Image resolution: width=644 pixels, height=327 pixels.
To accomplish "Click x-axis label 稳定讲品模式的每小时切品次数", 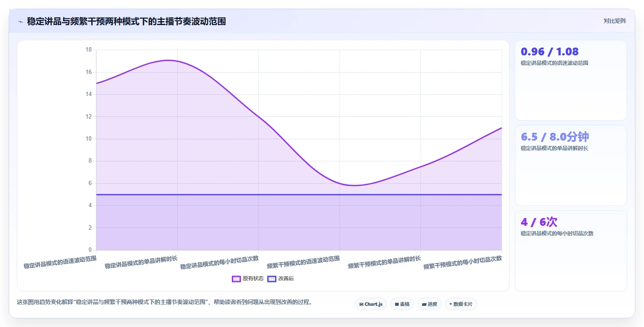I will [219, 263].
